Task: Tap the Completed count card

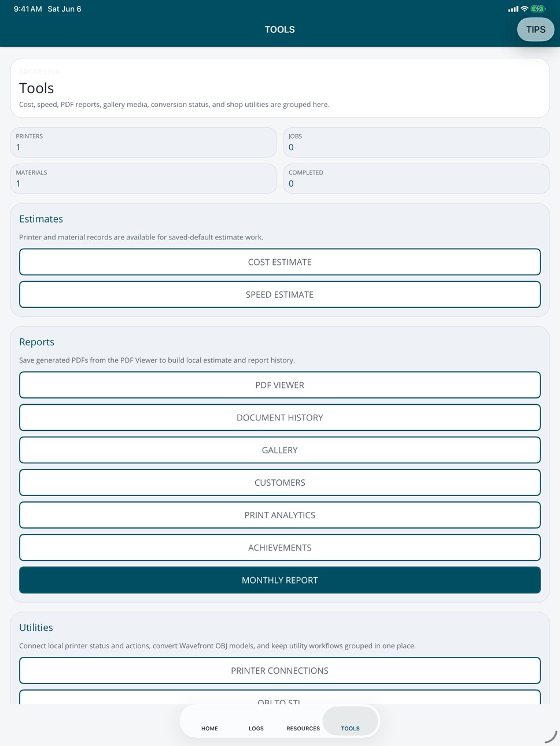Action: coord(416,179)
